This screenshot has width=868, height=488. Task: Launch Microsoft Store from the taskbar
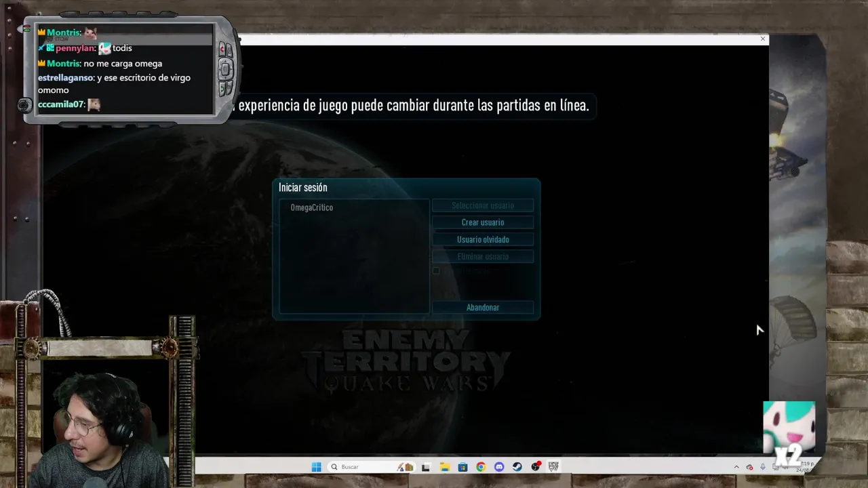tap(462, 467)
